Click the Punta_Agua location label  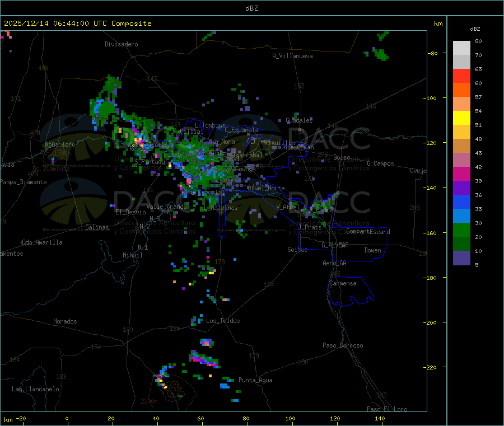tap(255, 380)
